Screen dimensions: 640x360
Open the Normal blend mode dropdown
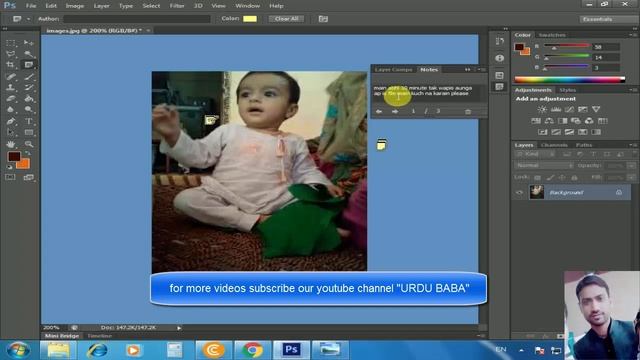tap(544, 166)
